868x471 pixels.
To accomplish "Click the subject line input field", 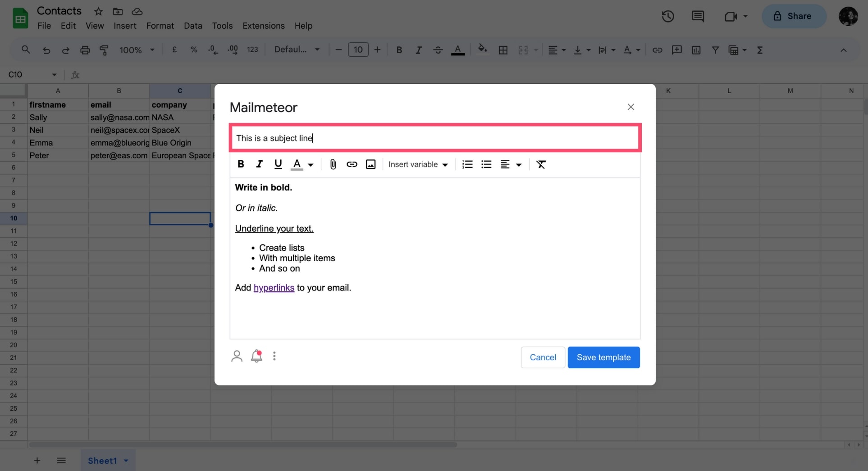I will (x=435, y=138).
